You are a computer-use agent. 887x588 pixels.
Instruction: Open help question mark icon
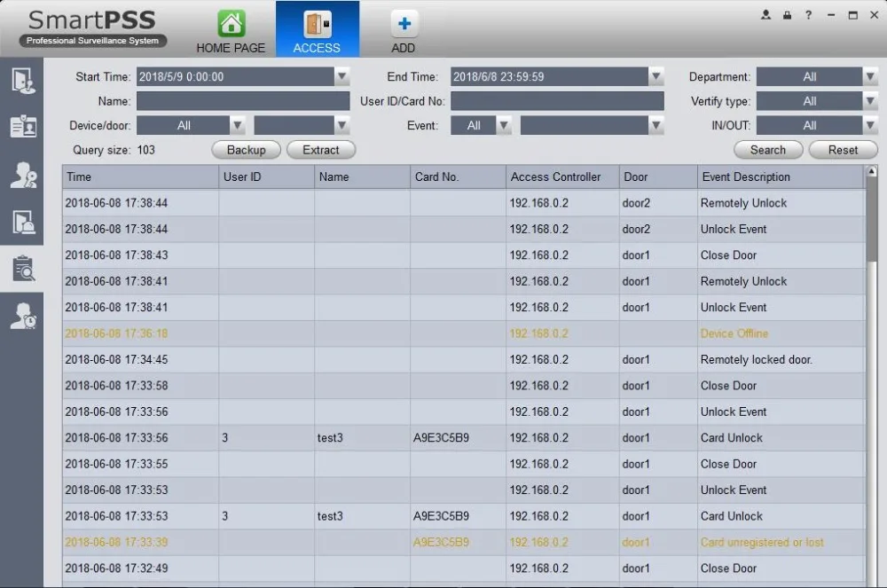(x=808, y=15)
